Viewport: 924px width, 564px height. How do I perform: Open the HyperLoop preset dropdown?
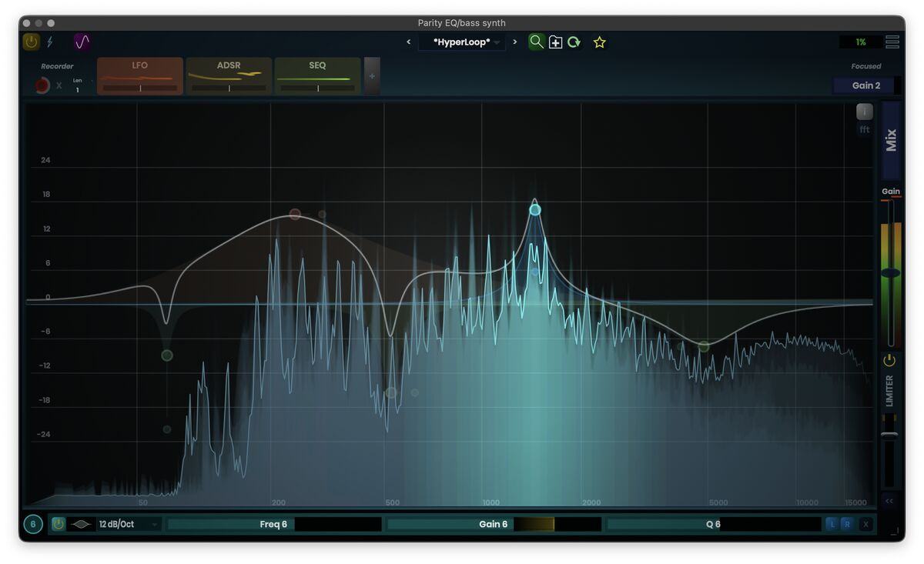coord(462,42)
